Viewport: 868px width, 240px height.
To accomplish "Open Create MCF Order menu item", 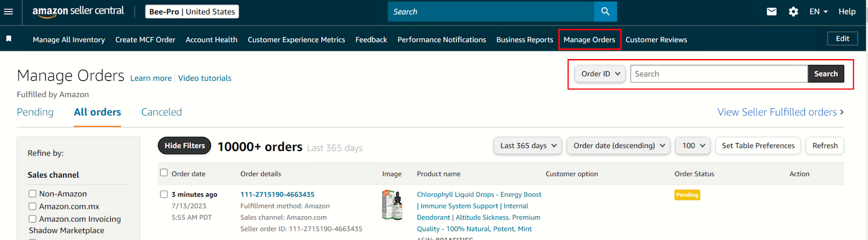I will (145, 40).
